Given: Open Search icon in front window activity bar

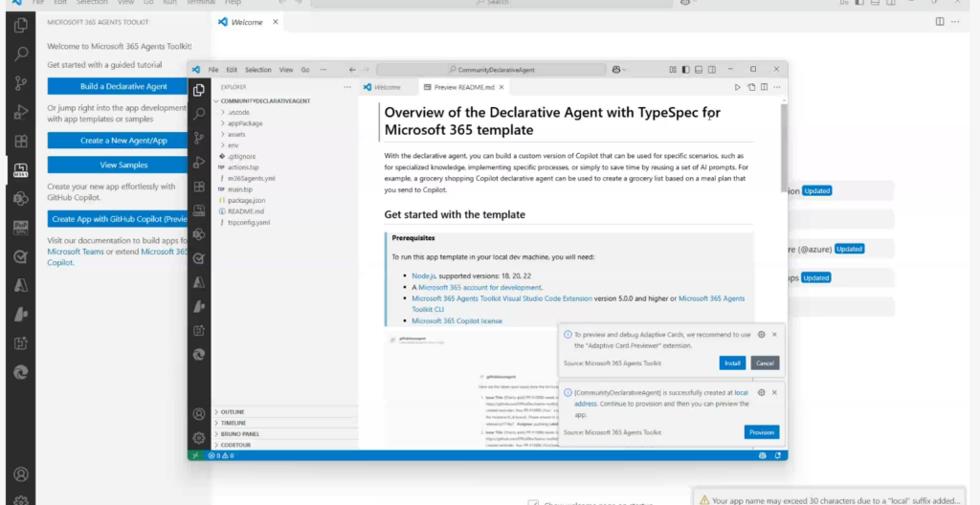Looking at the screenshot, I should click(199, 114).
